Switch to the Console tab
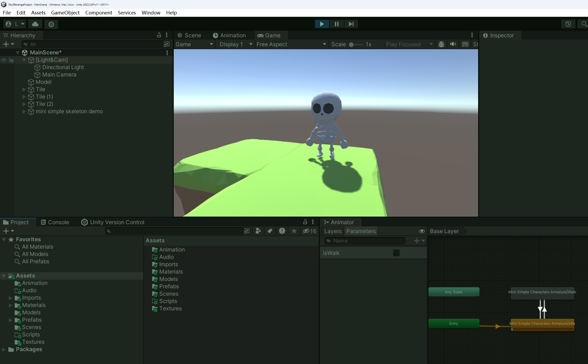This screenshot has width=588, height=364. (55, 222)
